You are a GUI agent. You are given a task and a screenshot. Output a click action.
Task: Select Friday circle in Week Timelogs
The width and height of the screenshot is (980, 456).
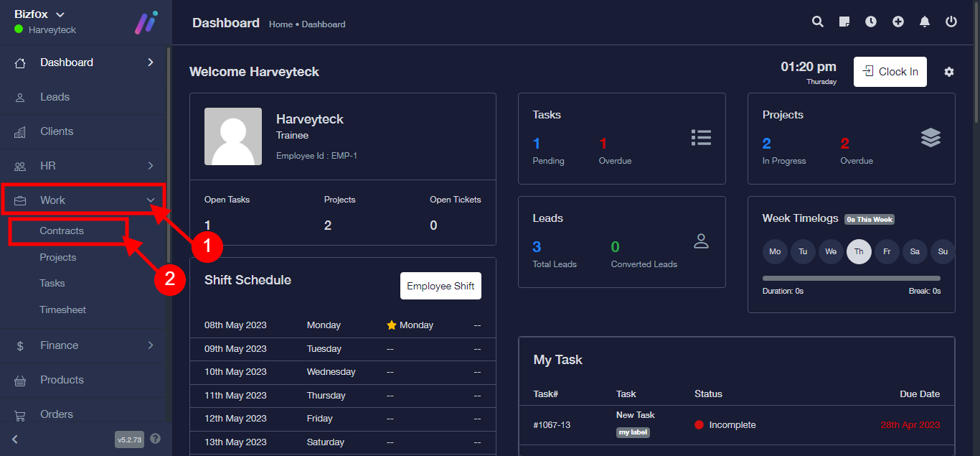point(887,251)
